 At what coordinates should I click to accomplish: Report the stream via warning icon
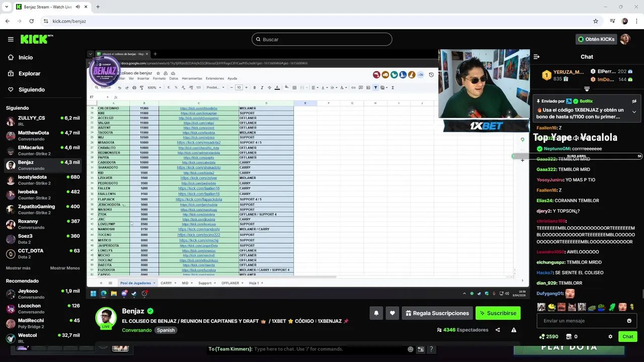(x=514, y=330)
